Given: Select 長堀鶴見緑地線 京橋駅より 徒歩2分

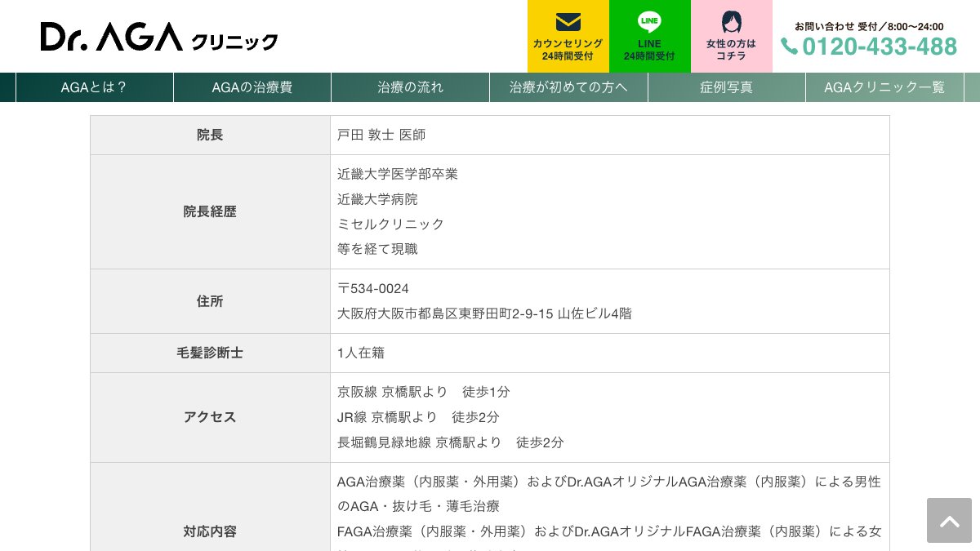Looking at the screenshot, I should click(x=451, y=442).
